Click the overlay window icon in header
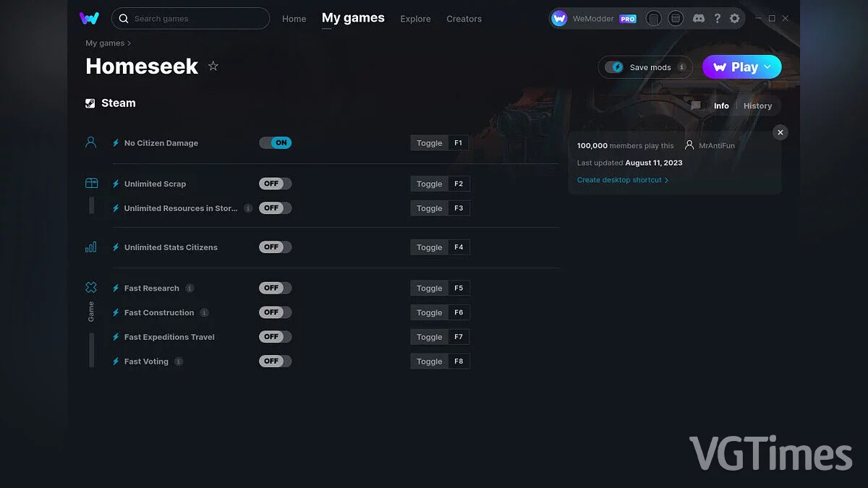Viewport: 868px width, 488px height. 676,19
